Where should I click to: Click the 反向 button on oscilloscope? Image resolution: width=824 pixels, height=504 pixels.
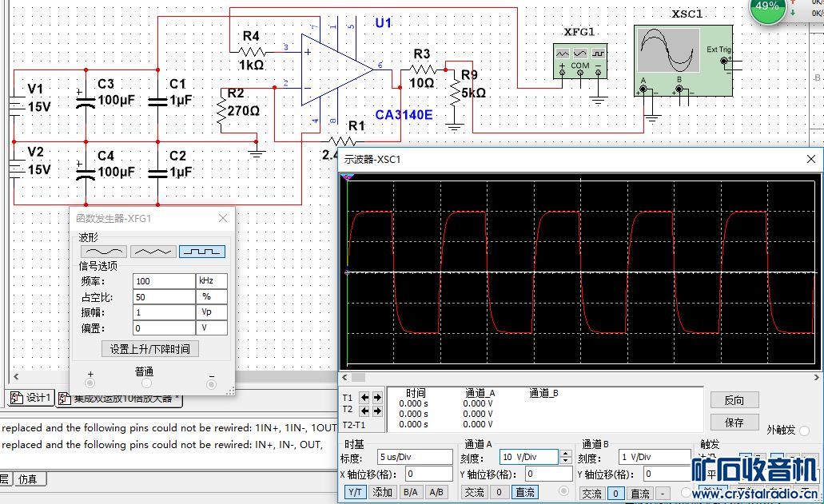[734, 400]
